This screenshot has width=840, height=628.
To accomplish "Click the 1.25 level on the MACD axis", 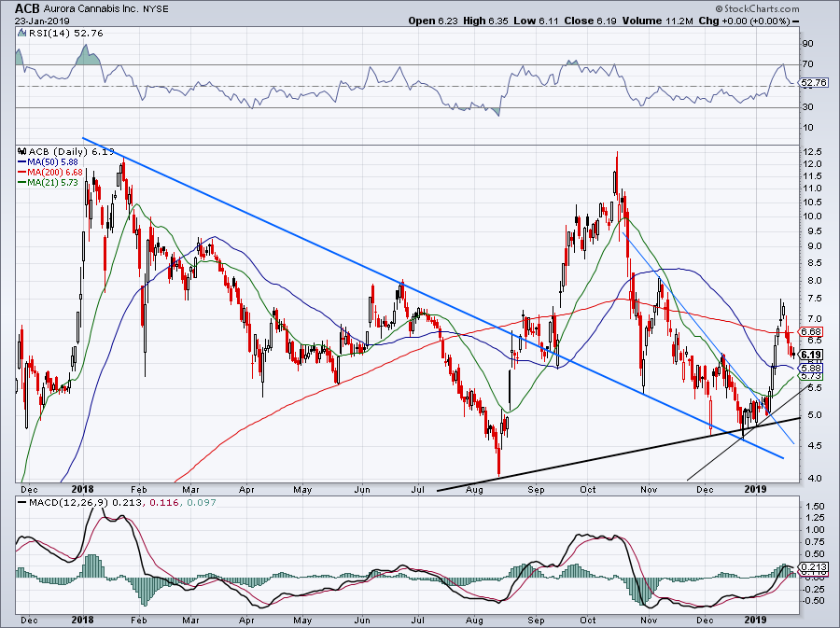I will click(815, 518).
